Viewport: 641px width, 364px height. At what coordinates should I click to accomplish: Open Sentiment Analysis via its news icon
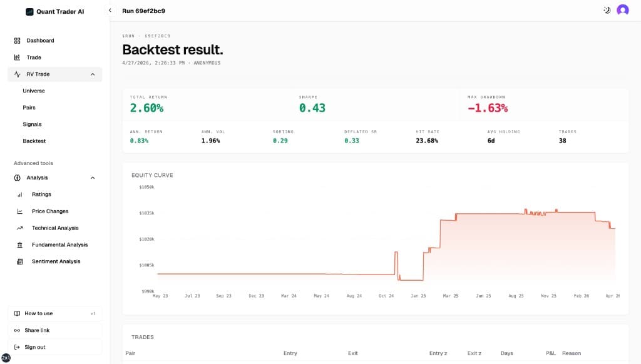click(x=19, y=261)
